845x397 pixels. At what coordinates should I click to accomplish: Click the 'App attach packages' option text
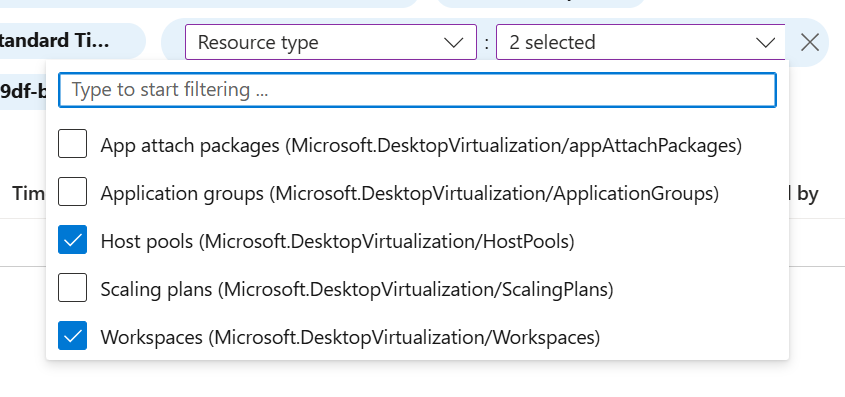tap(421, 145)
